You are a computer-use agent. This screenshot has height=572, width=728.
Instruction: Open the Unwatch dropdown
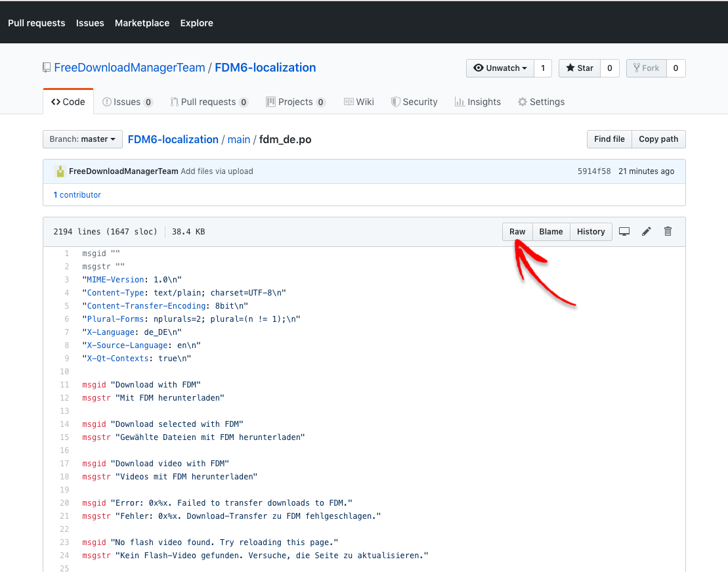(500, 68)
